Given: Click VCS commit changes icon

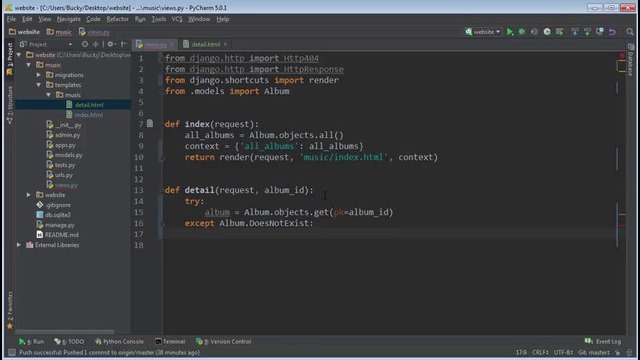Looking at the screenshot, I should point(587,32).
